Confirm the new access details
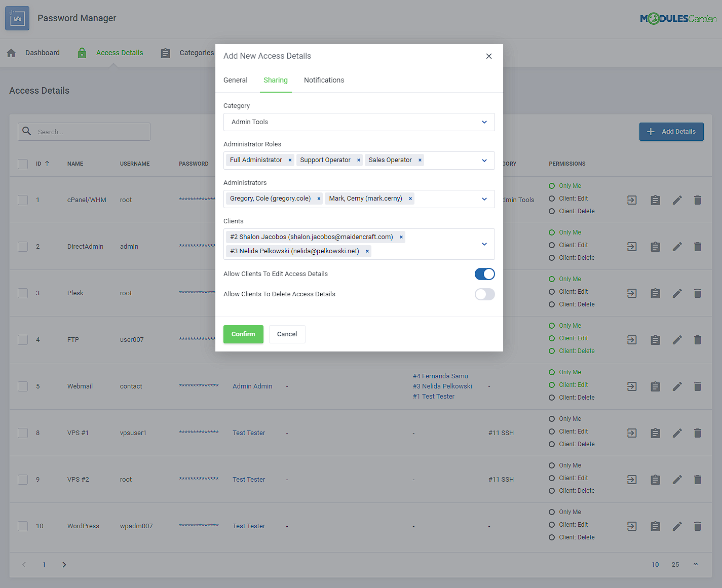Screen dimensions: 722x588 243,334
